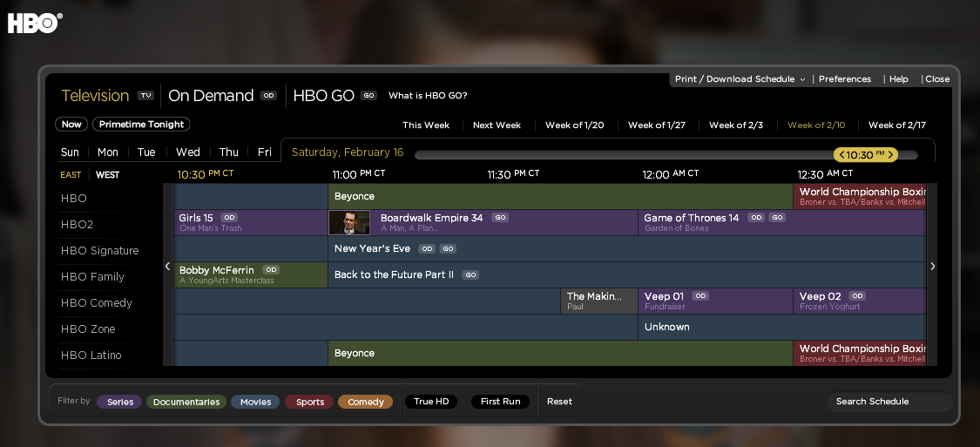Viewport: 980px width, 447px height.
Task: Open The Making... Paul program cell
Action: pos(599,301)
